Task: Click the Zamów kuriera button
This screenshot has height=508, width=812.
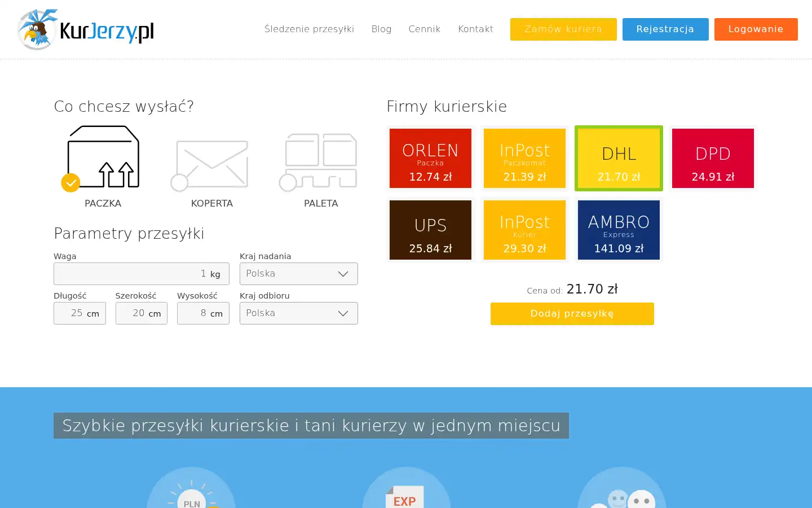Action: point(563,29)
